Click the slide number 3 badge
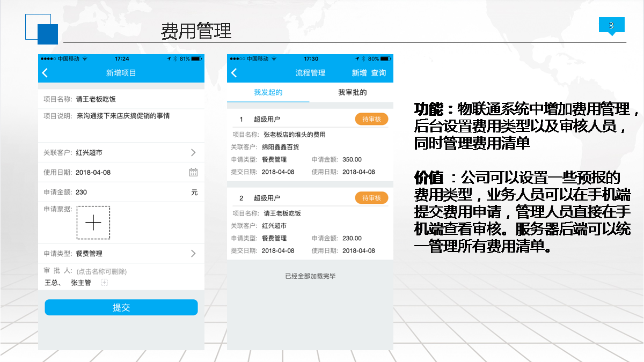Viewport: 644px width, 362px height. [x=611, y=26]
